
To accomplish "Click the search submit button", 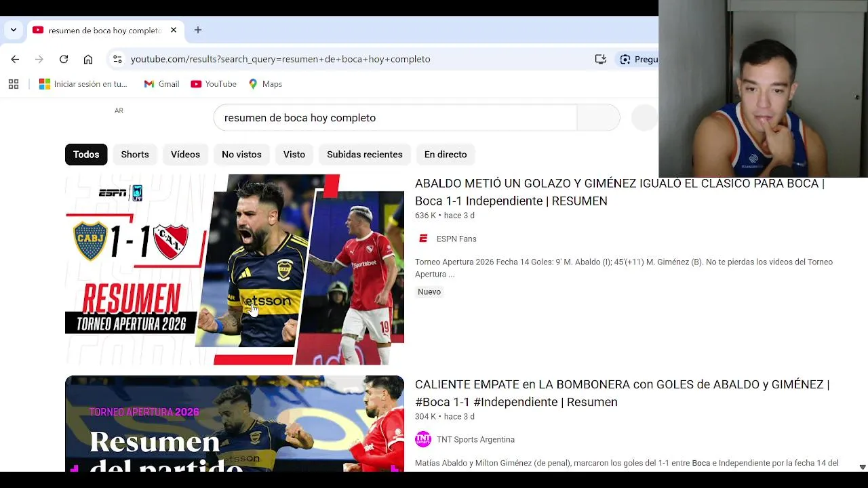I will (598, 118).
